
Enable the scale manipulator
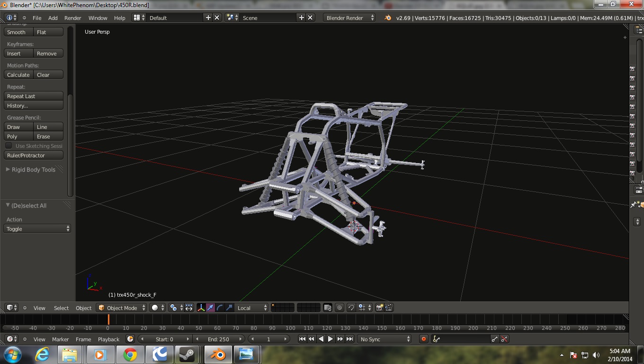pyautogui.click(x=229, y=308)
